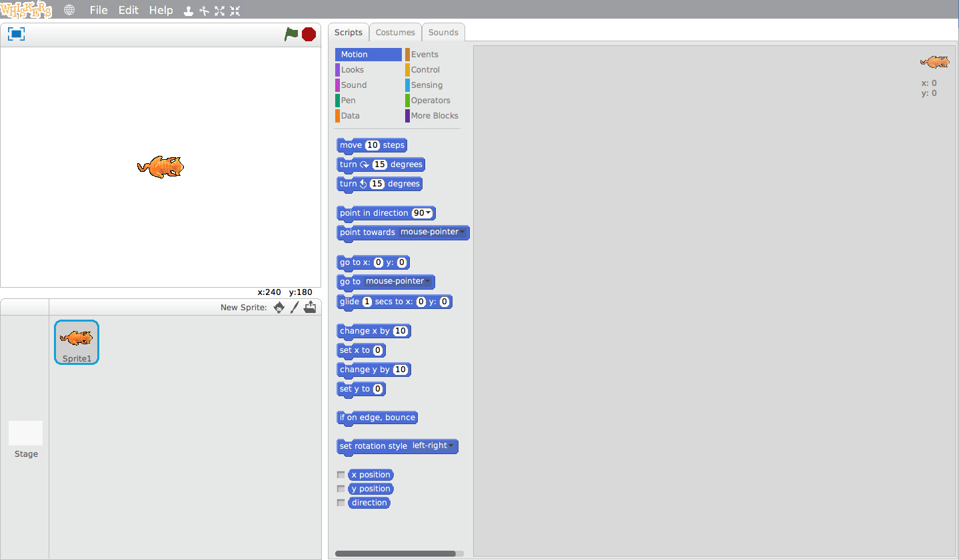Paint a new sprite with brush icon
959x560 pixels.
tap(295, 307)
